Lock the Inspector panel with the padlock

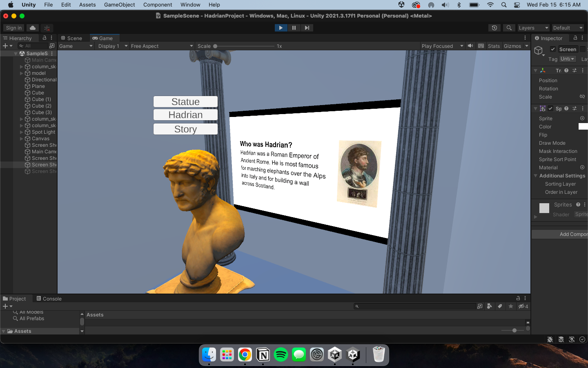[x=575, y=38]
